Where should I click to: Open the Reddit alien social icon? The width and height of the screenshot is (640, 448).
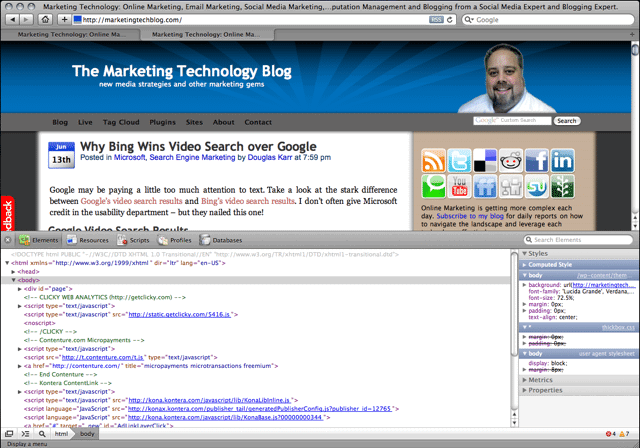click(511, 160)
